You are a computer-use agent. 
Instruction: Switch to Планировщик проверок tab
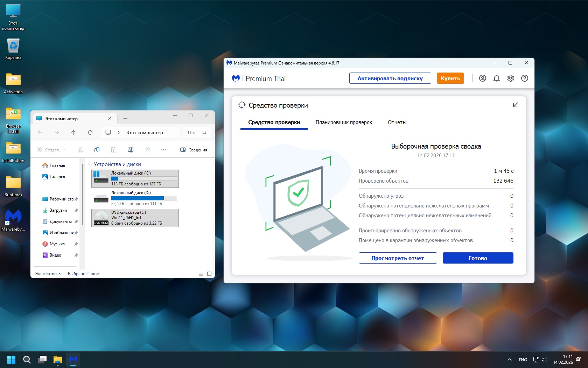(x=344, y=122)
